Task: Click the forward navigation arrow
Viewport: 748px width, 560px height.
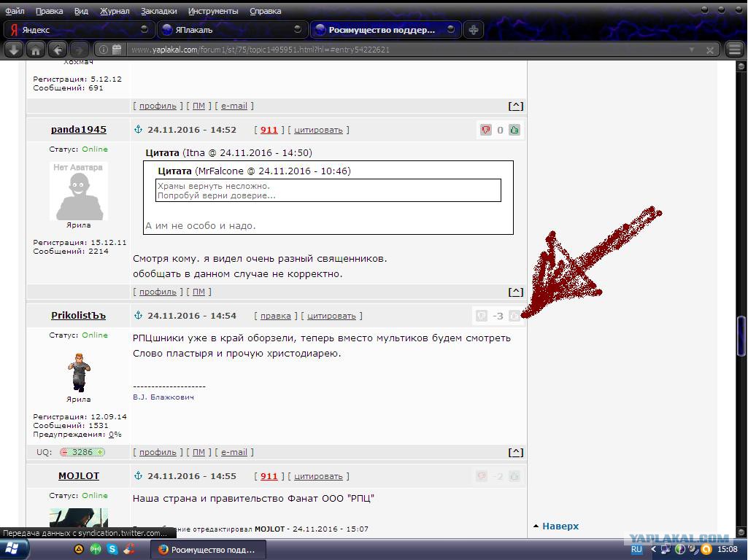Action: pos(80,50)
